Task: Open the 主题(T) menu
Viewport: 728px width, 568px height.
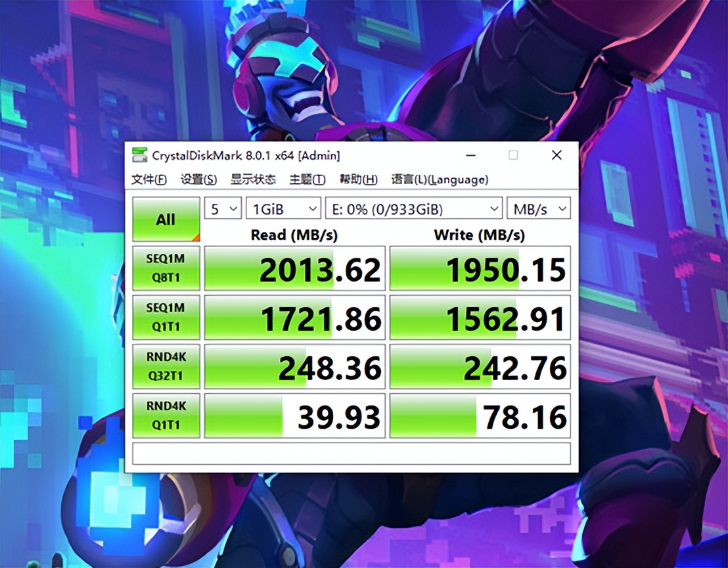Action: [307, 179]
